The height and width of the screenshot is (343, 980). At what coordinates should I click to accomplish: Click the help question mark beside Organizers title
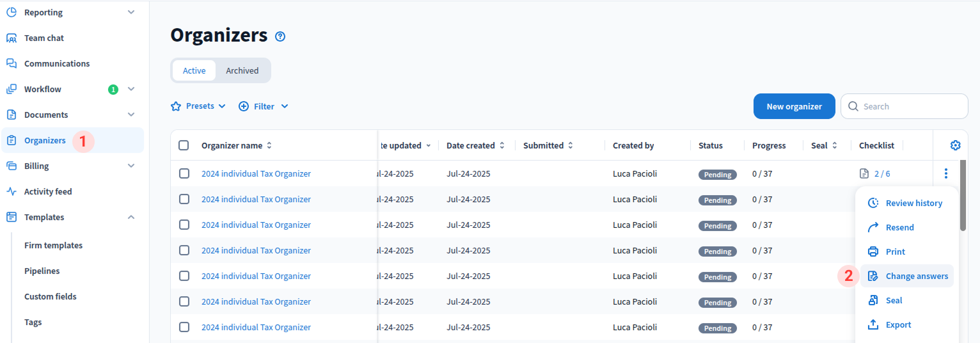click(280, 36)
